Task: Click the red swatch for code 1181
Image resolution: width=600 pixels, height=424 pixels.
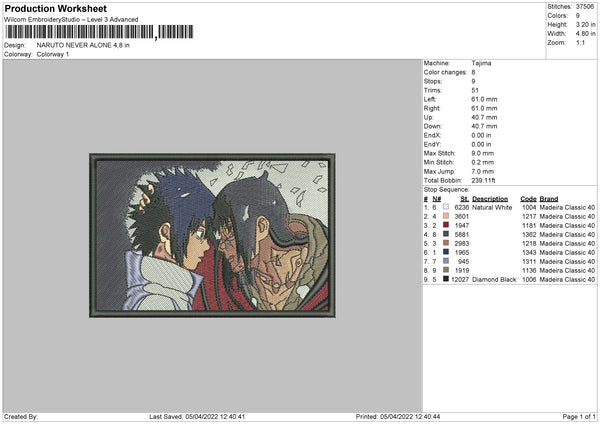Action: click(446, 225)
